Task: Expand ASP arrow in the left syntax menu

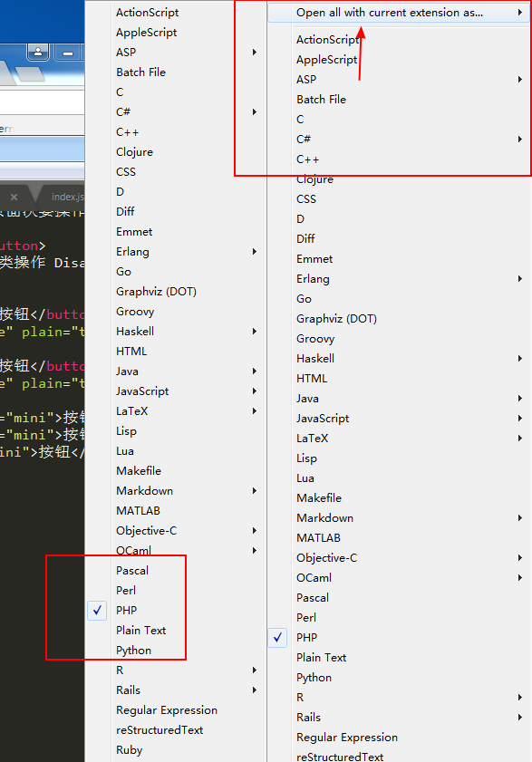Action: pyautogui.click(x=255, y=52)
